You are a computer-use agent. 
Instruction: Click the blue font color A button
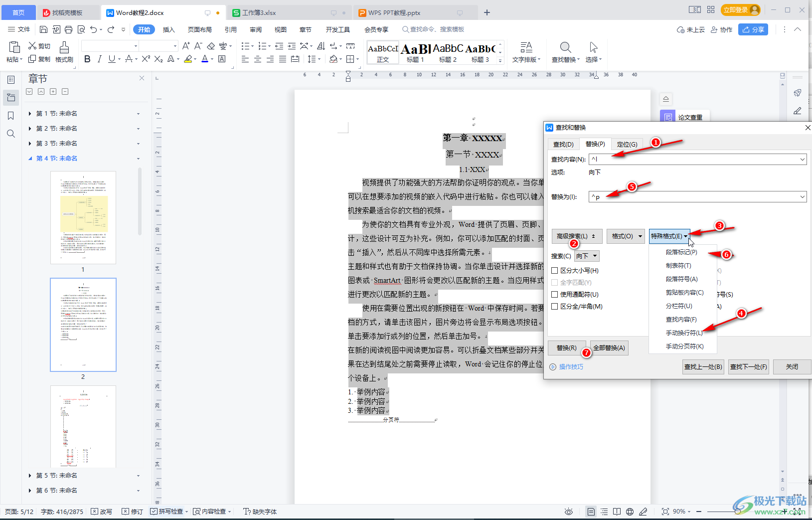coord(205,59)
